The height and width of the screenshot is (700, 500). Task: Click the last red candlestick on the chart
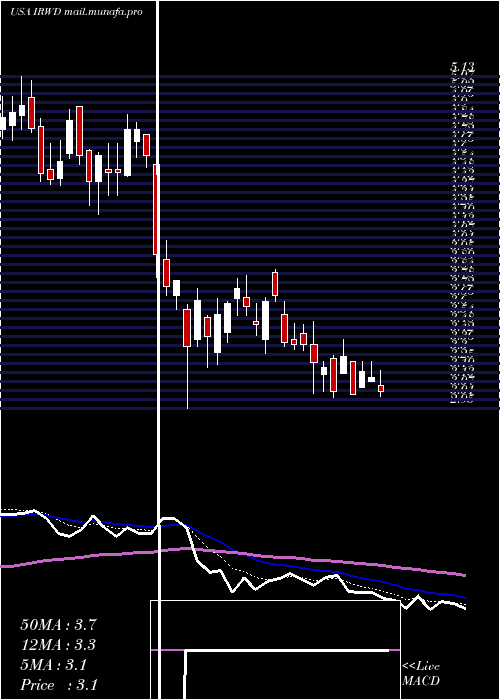click(x=381, y=388)
